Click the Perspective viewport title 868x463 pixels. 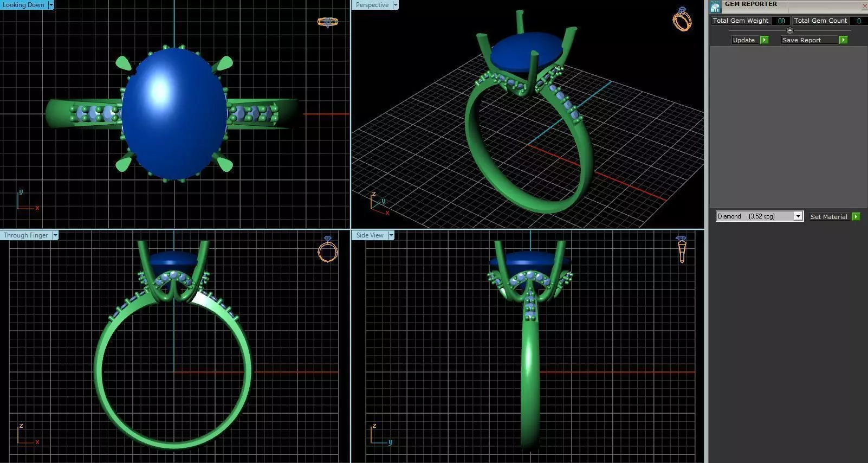click(x=372, y=5)
